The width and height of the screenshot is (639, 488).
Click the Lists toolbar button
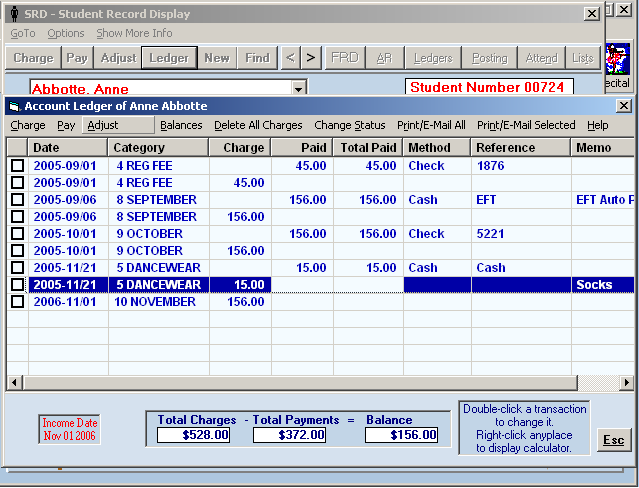point(583,58)
